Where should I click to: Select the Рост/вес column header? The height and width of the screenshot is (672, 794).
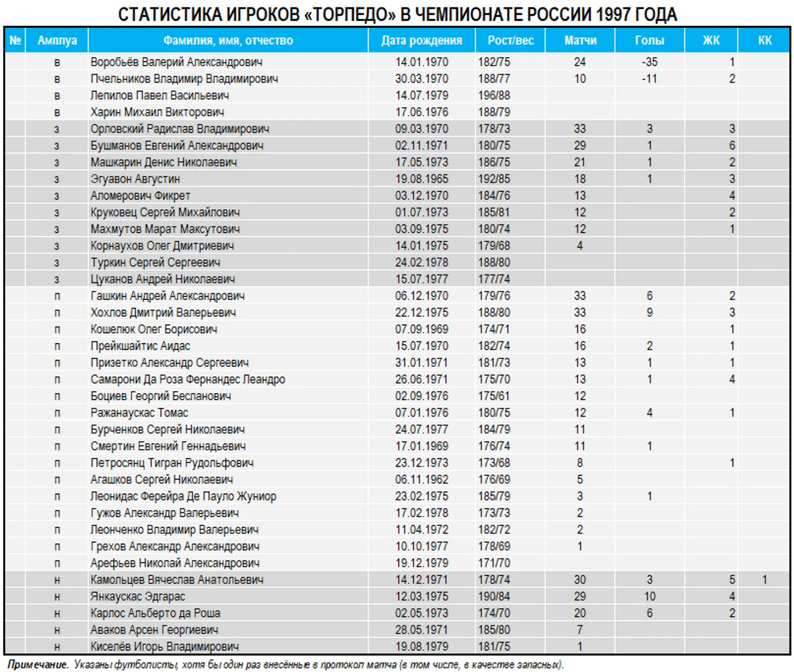coord(510,40)
